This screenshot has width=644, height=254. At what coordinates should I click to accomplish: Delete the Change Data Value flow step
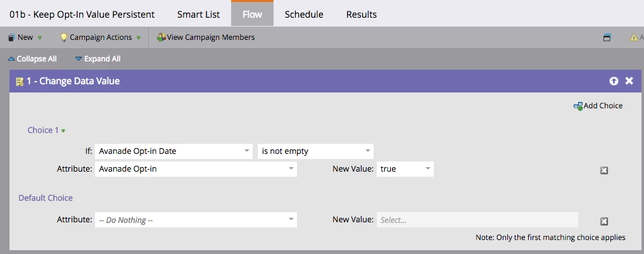(629, 81)
